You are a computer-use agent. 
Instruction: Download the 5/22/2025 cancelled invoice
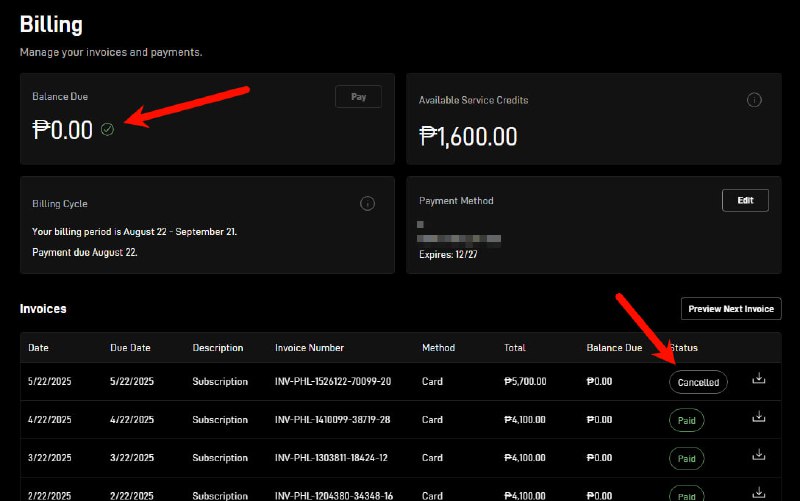pos(759,379)
